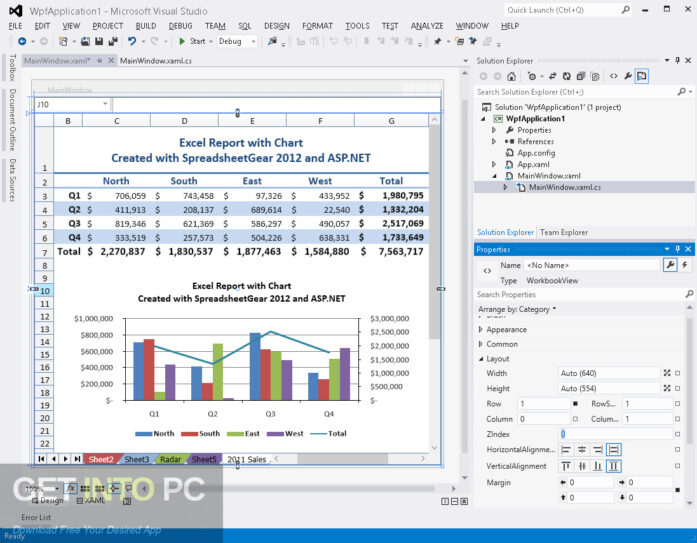
Task: Open the Document Outline side panel
Action: [12, 120]
